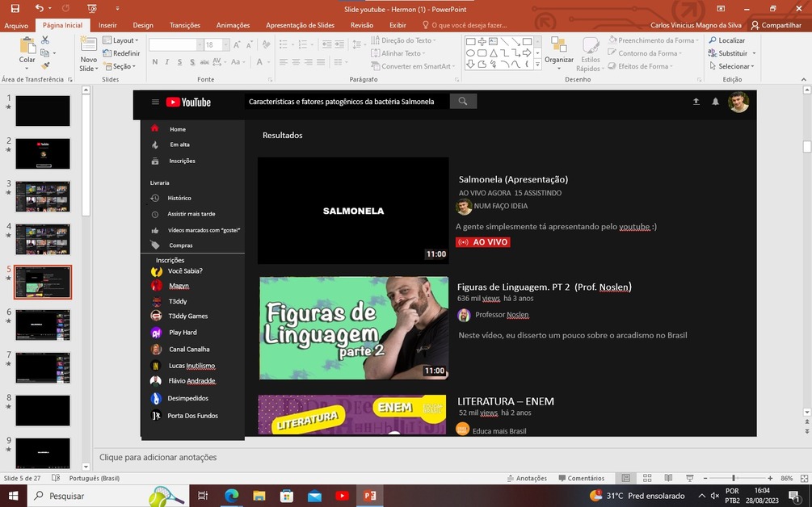Toggle text shadow formatting
812x507 pixels.
192,61
